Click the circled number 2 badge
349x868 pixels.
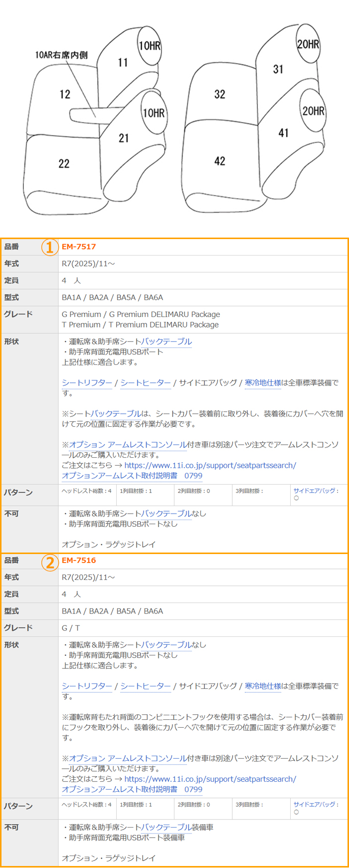point(49,562)
